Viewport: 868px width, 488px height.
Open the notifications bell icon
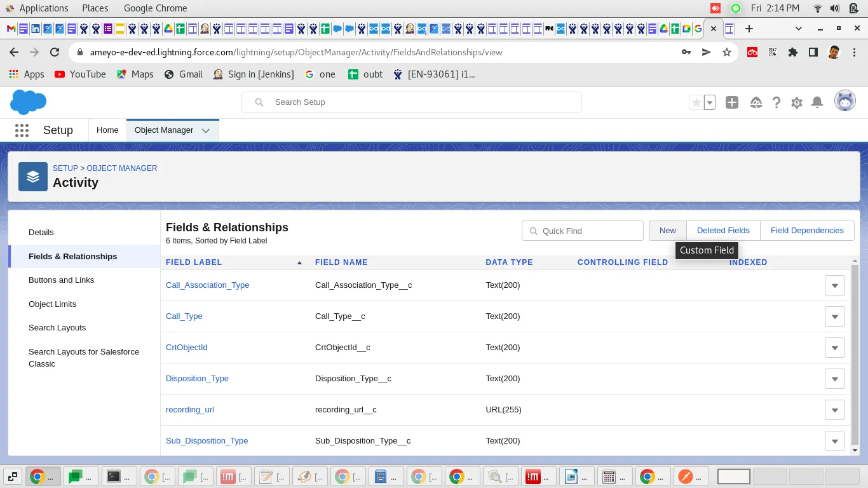coord(818,102)
